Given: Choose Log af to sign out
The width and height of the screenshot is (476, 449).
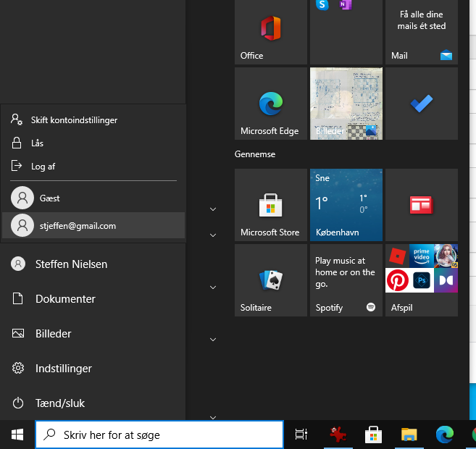Looking at the screenshot, I should (x=93, y=167).
